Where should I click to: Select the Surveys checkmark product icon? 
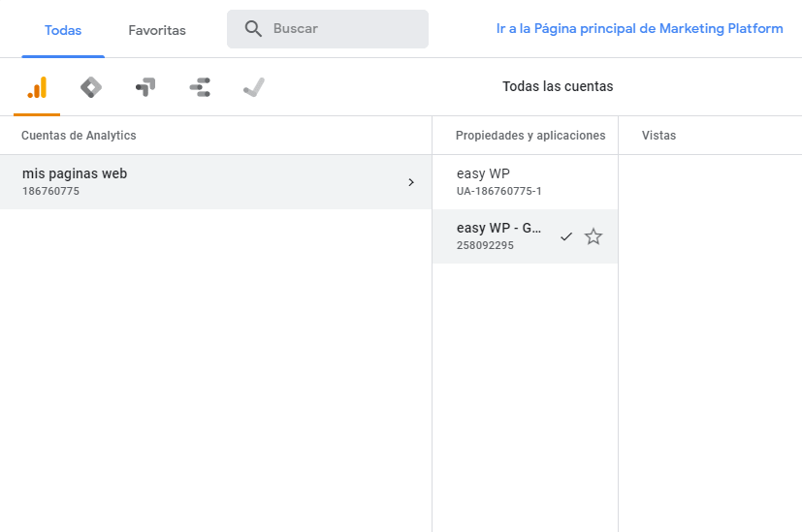click(254, 87)
